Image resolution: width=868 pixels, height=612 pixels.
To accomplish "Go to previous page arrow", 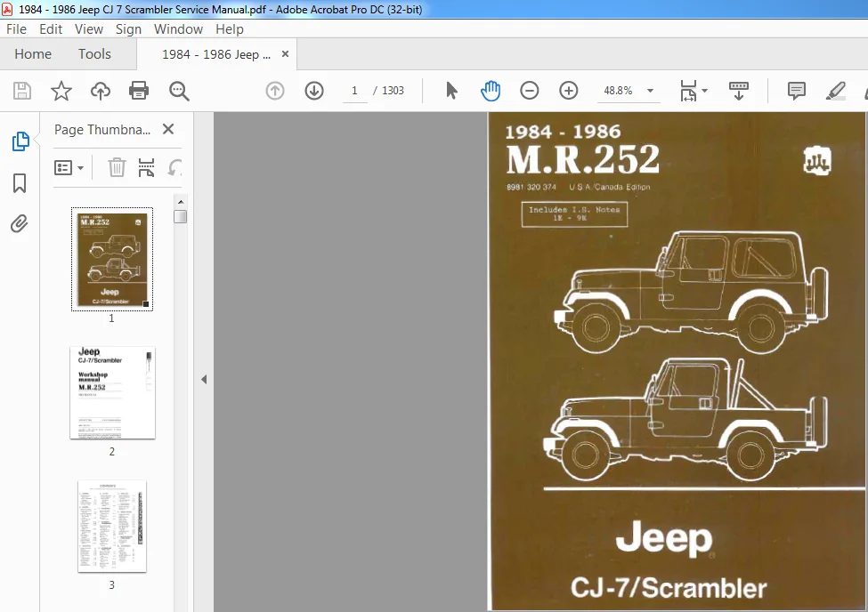I will [x=274, y=91].
